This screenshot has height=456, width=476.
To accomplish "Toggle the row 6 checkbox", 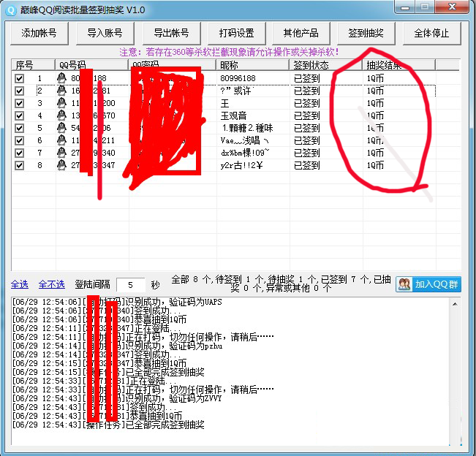I will click(x=20, y=140).
